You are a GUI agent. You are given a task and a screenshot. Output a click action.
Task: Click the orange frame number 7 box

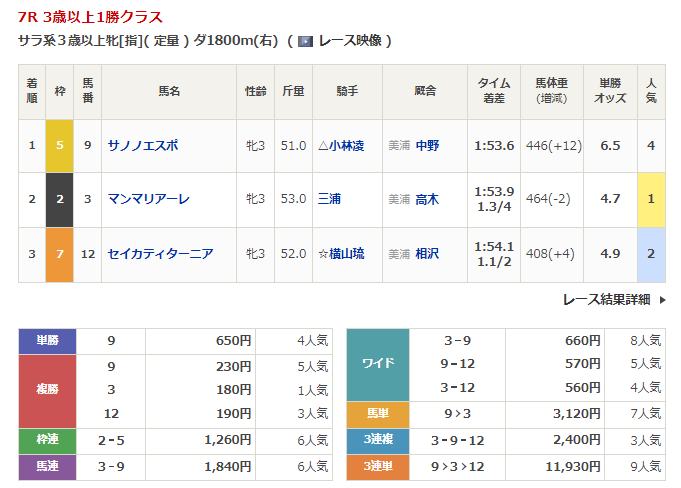pos(60,253)
